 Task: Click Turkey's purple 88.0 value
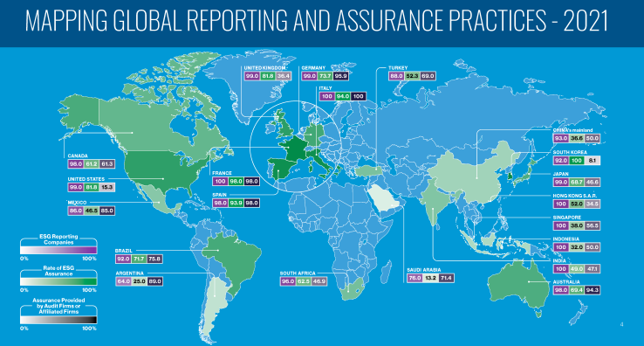click(x=396, y=76)
